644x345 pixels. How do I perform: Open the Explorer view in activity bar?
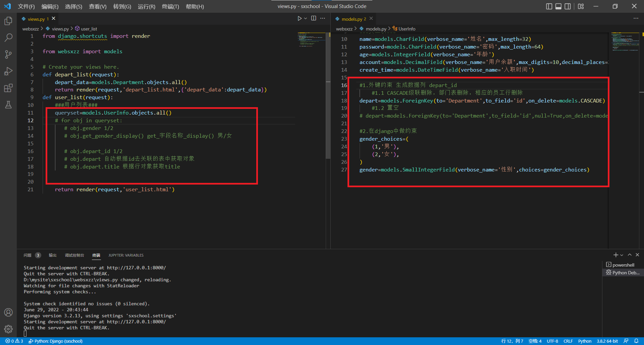[8, 21]
